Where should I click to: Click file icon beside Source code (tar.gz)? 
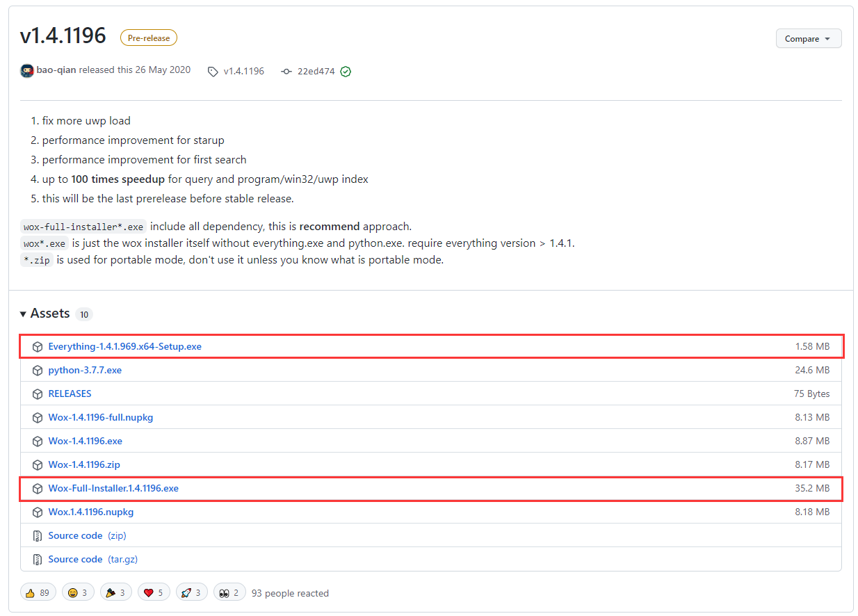pos(38,559)
